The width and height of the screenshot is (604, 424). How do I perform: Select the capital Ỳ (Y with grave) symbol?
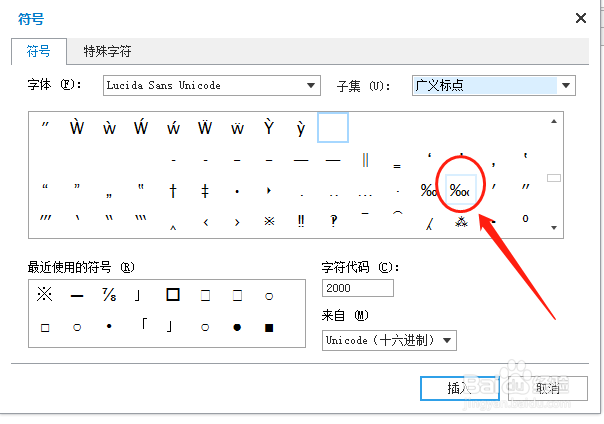click(269, 127)
